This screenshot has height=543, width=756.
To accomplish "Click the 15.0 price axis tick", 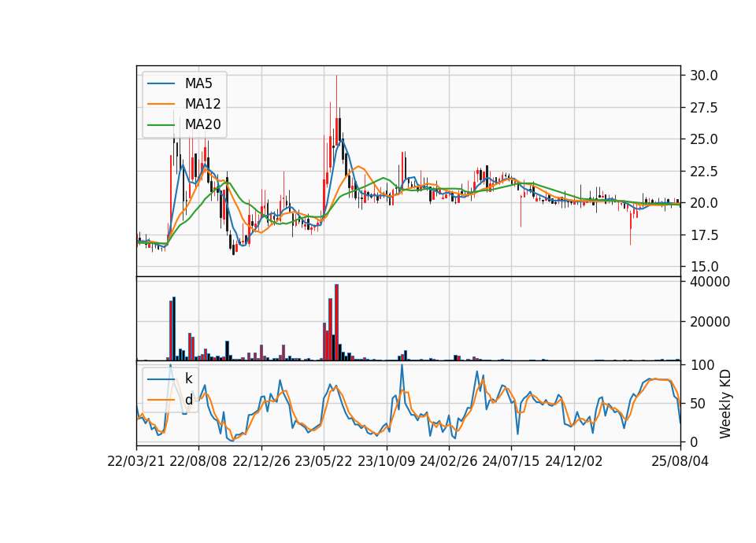I will pyautogui.click(x=703, y=267).
